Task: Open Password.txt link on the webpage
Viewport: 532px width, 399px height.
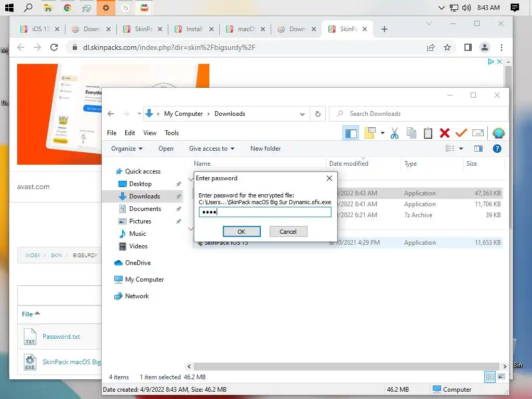Action: [x=61, y=337]
